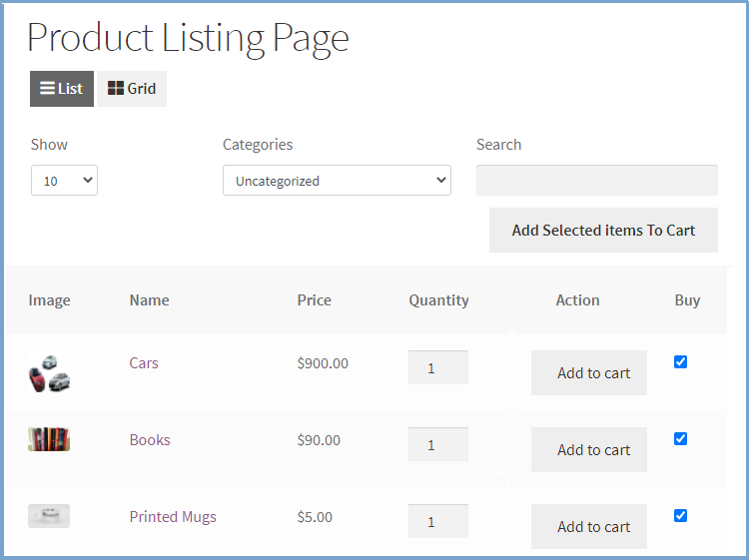Click the quantity field for Cars

pos(437,367)
